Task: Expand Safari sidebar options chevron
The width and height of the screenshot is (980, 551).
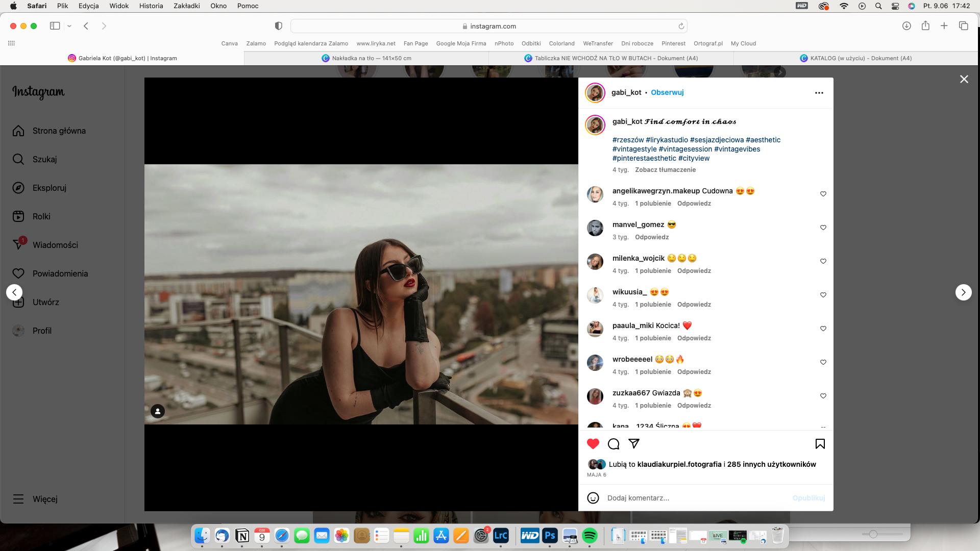Action: (69, 26)
